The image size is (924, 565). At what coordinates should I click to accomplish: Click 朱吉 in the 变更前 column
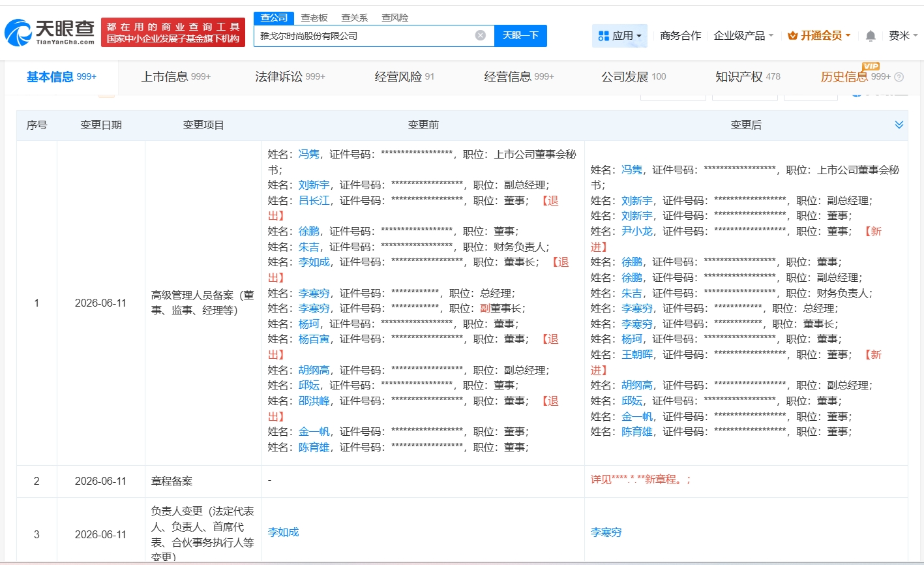(309, 247)
